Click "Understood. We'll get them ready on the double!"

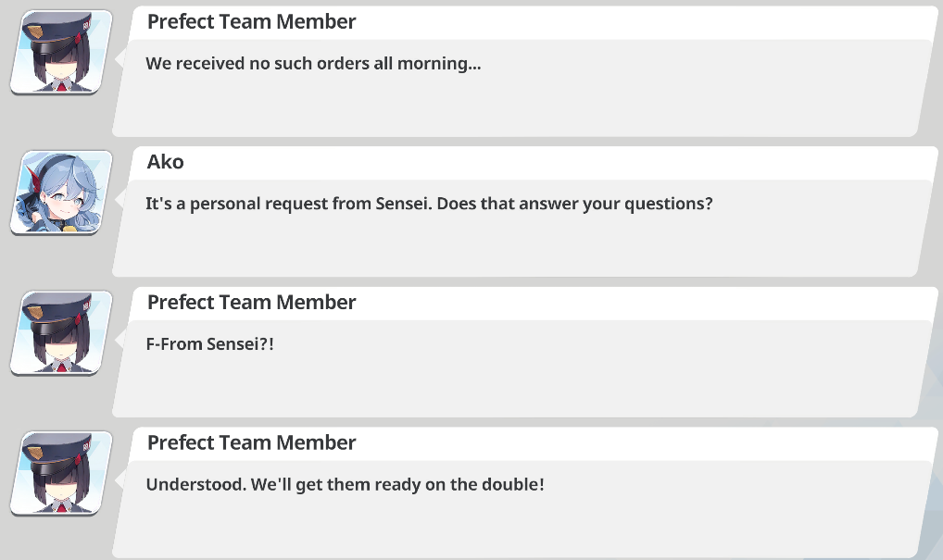346,485
